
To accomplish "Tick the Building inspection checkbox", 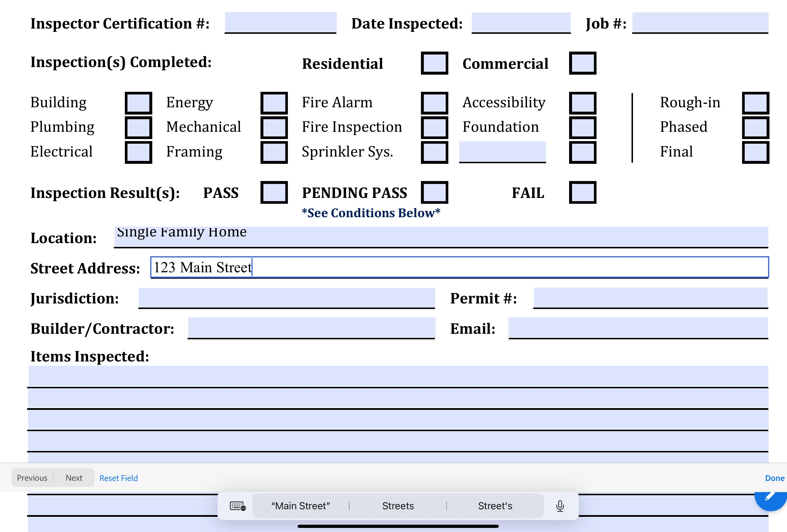I will [x=138, y=103].
